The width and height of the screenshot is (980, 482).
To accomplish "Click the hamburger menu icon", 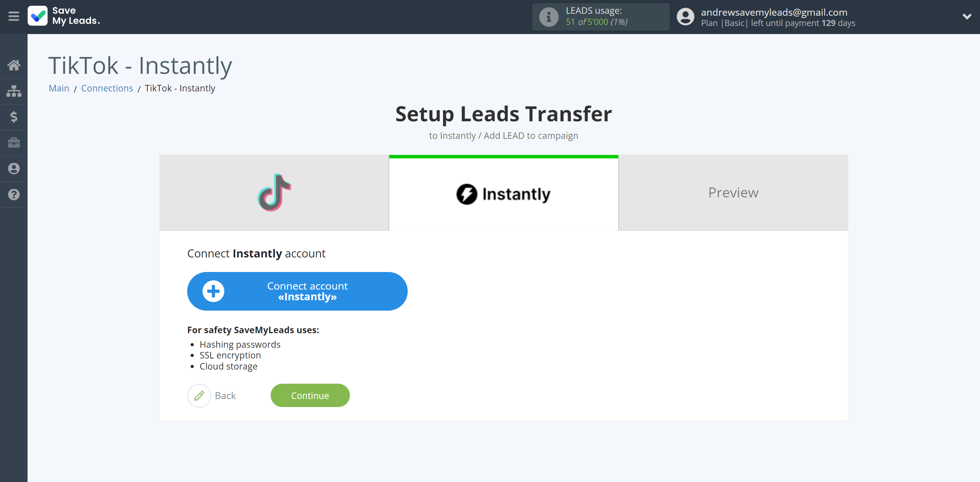I will coord(13,16).
